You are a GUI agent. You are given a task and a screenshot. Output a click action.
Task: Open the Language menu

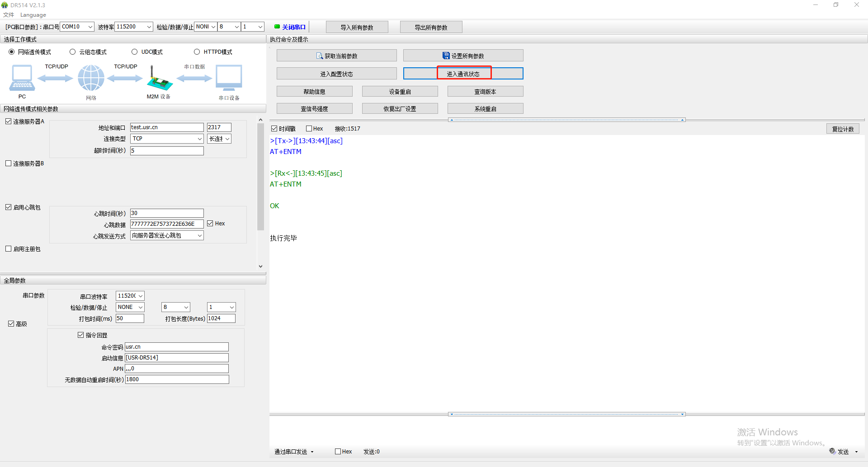[x=33, y=15]
